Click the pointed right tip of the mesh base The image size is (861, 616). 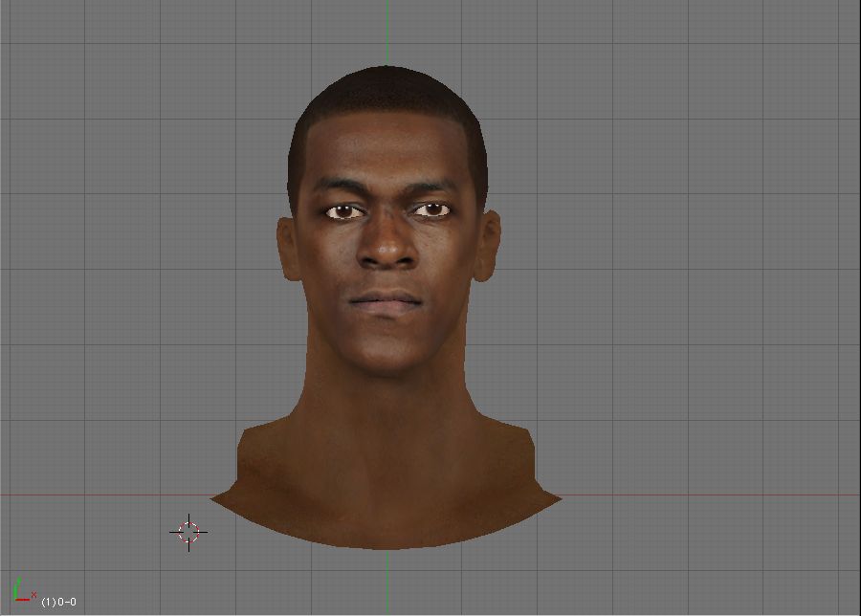(x=560, y=497)
